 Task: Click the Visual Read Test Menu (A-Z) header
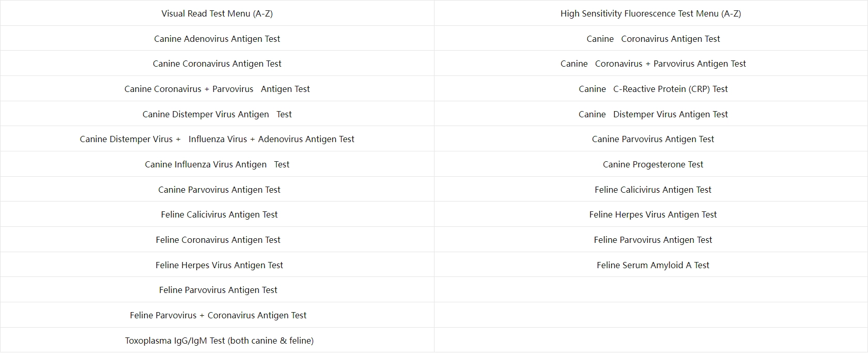click(x=217, y=13)
